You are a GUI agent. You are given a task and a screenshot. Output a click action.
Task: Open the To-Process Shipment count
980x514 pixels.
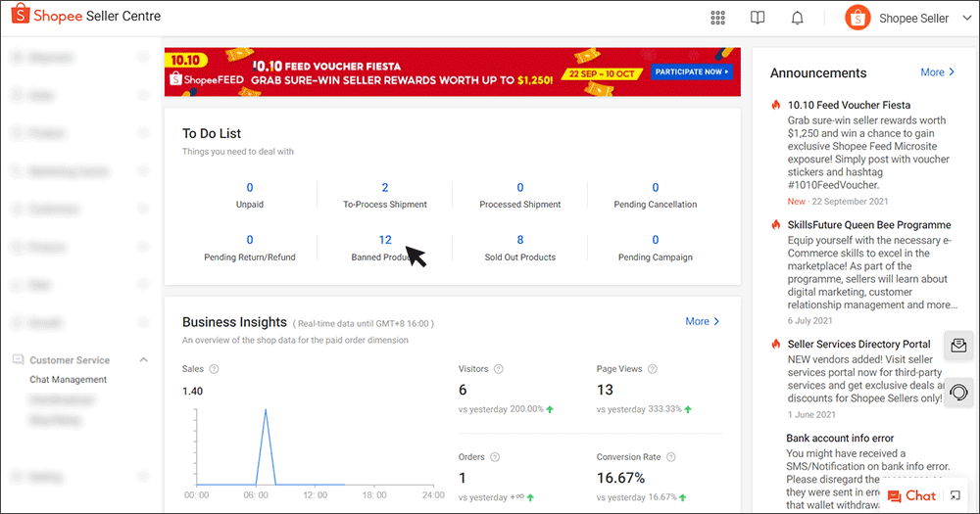pyautogui.click(x=384, y=188)
